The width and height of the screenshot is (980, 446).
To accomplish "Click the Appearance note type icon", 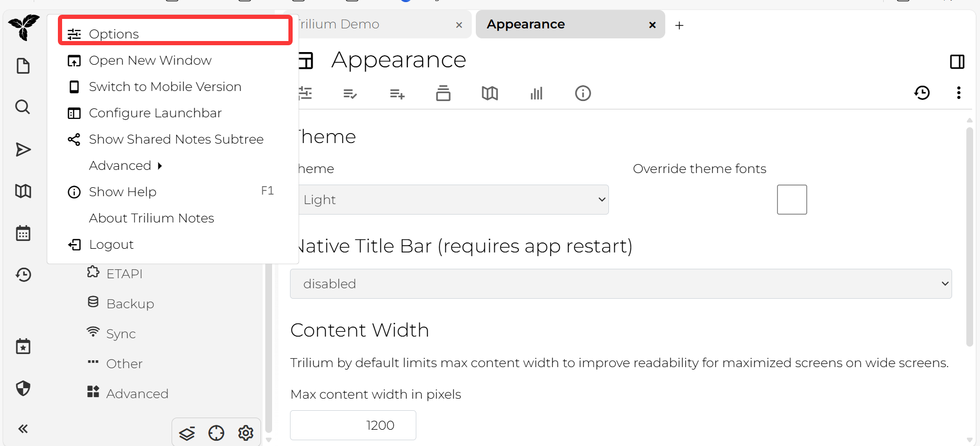I will click(306, 60).
